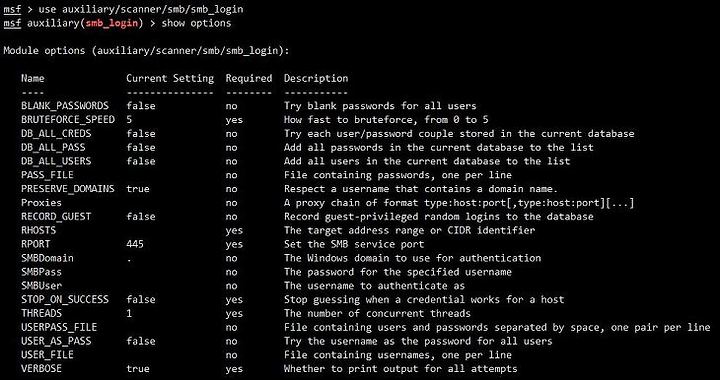The width and height of the screenshot is (720, 380).
Task: Click the STOP_ON_SUCCESS false setting
Action: (x=141, y=299)
